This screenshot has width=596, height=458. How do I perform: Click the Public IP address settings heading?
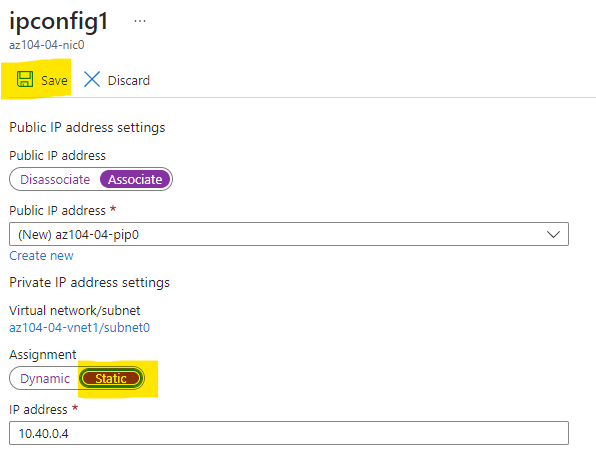87,127
